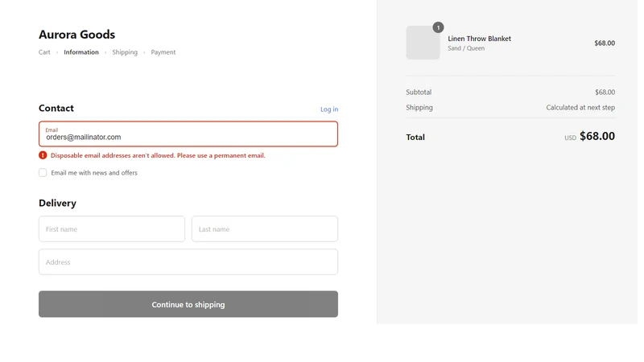Click Linen Throw Blanket product thumbnail
This screenshot has height=362, width=644.
pyautogui.click(x=423, y=43)
